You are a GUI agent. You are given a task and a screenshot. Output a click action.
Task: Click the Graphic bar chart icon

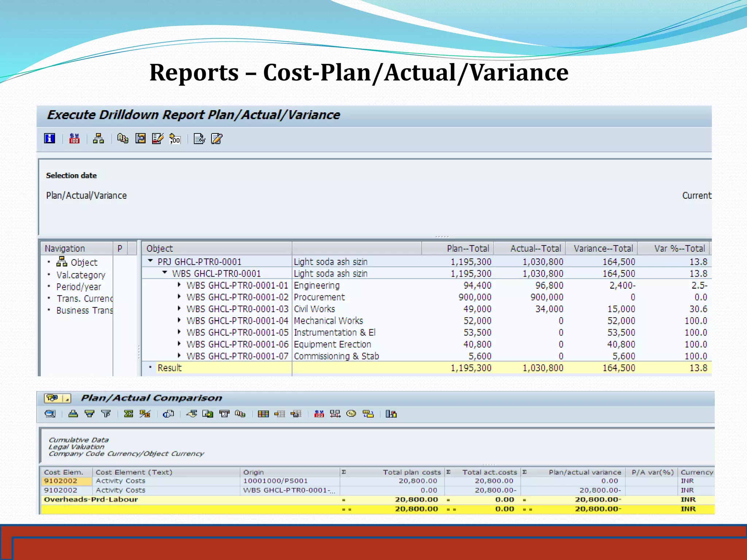click(x=391, y=414)
